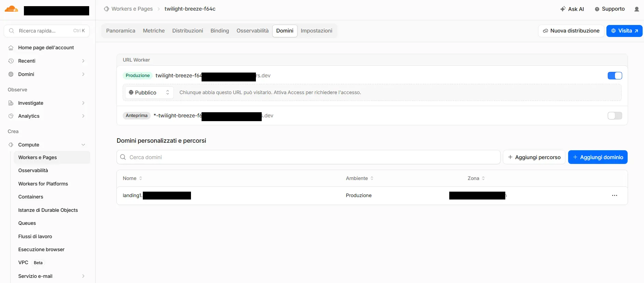The image size is (644, 283).
Task: Open the three-dot menu for landing1 row
Action: pyautogui.click(x=614, y=195)
